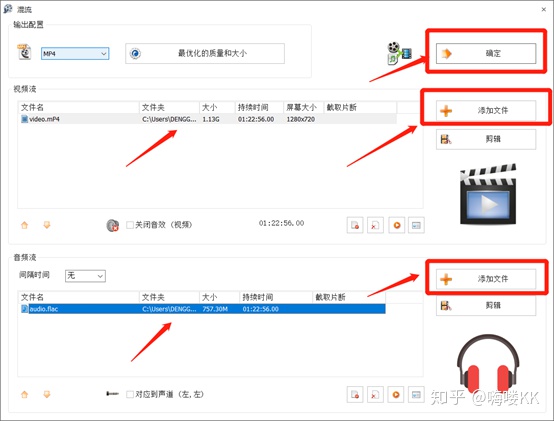Click 添加文件 in the 视频流 section
Screen dimensions: 554x421
(486, 111)
